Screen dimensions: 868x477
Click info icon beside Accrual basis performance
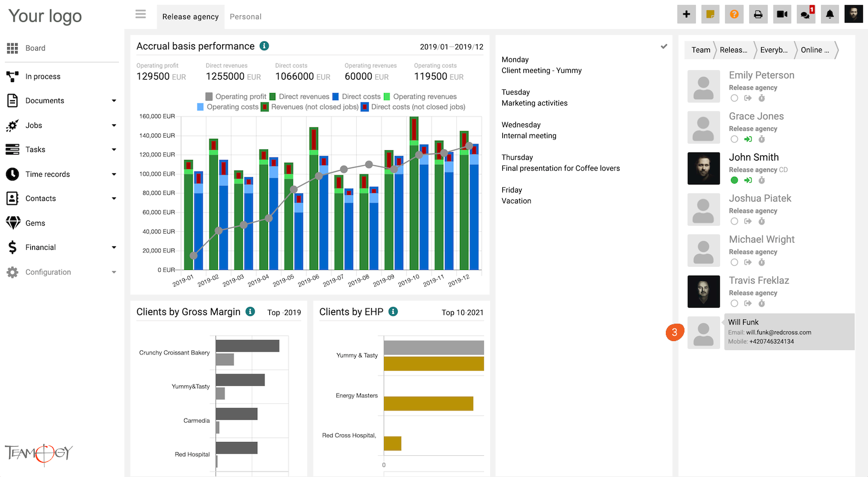coord(264,46)
